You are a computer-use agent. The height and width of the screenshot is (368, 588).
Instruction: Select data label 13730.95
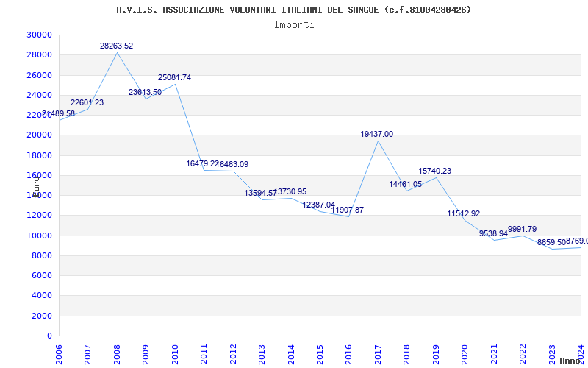[290, 192]
